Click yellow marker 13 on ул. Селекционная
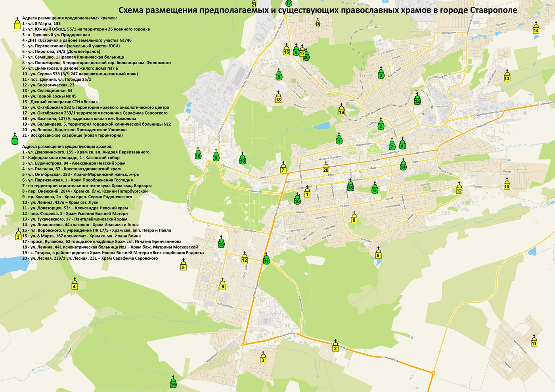The image size is (555, 392). (507, 78)
